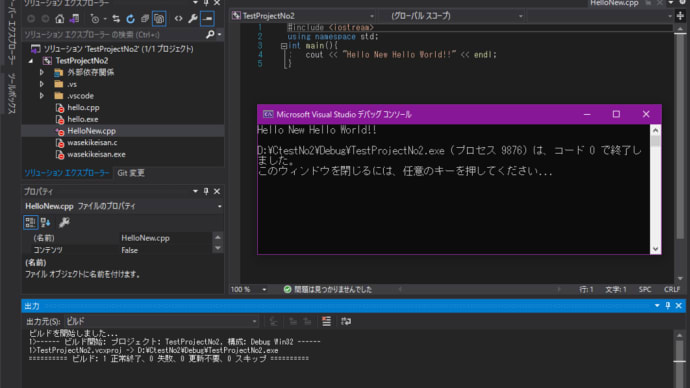Image resolution: width=690 pixels, height=388 pixels.
Task: Maximize the Debug Console window
Action: pos(616,114)
